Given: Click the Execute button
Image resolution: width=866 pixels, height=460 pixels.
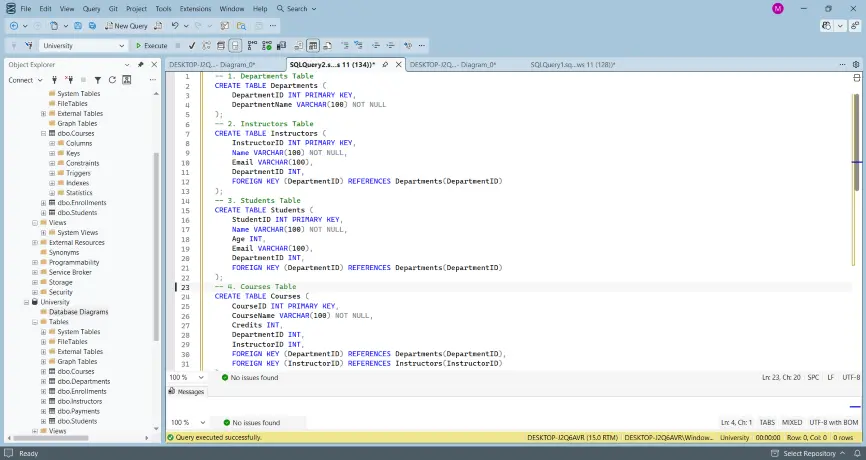Looking at the screenshot, I should [151, 46].
